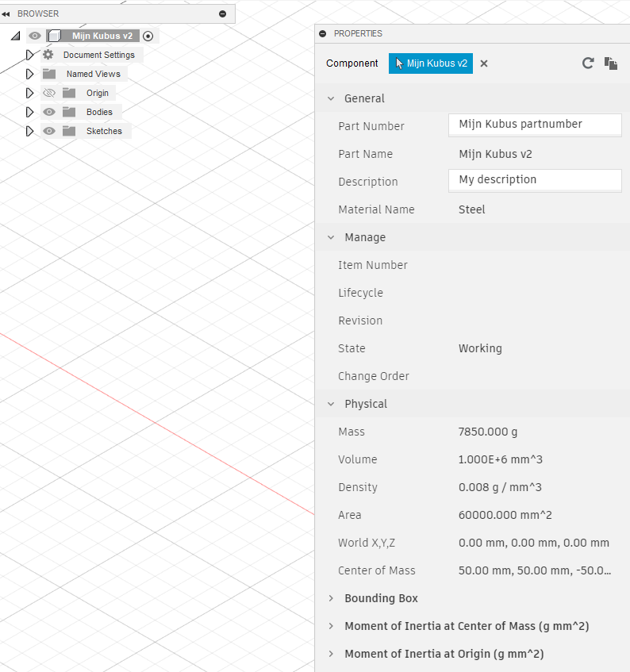630x672 pixels.
Task: Edit the Description field
Action: [x=535, y=180]
